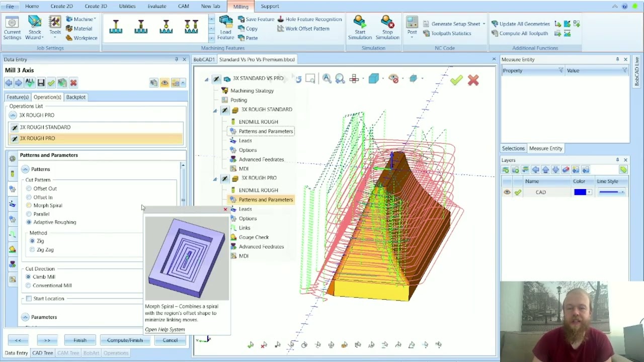Toggle the eye preview icon in Data Entry

165,83
